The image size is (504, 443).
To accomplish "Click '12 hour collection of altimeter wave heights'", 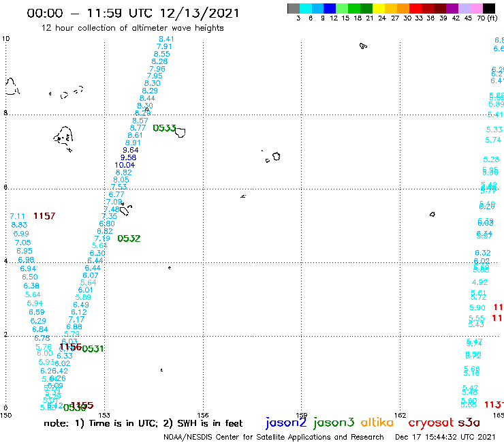I will pyautogui.click(x=132, y=28).
